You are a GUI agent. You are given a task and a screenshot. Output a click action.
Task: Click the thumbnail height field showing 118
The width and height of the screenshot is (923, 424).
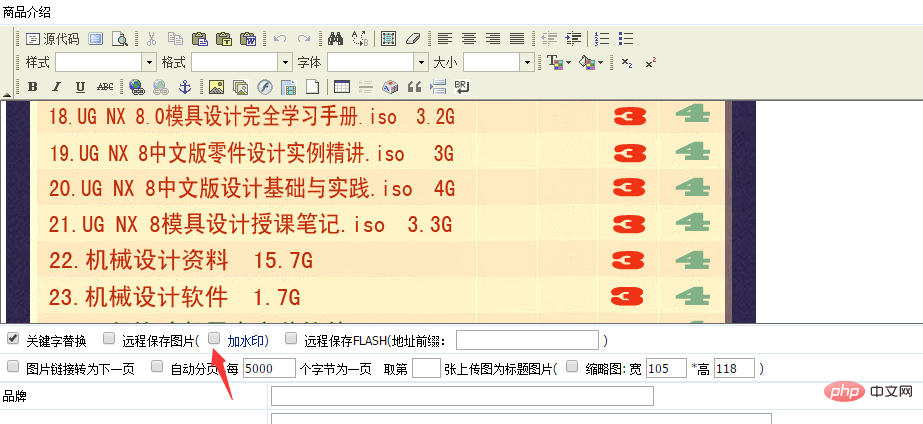pos(735,368)
